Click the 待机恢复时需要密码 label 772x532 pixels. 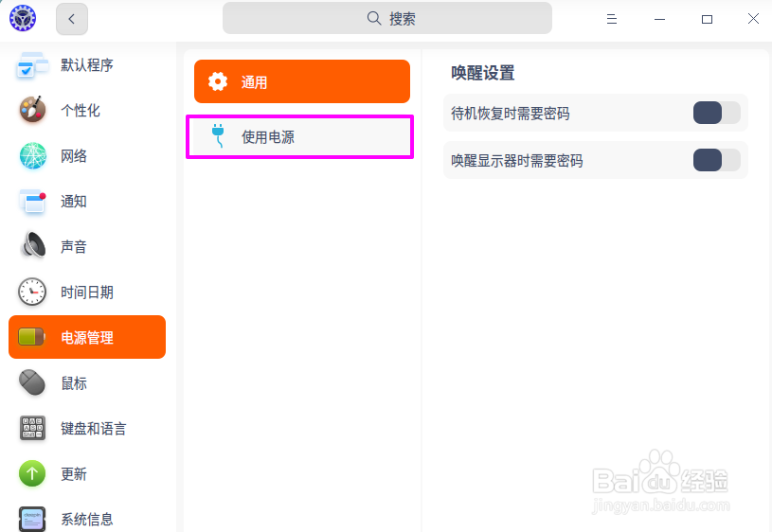(x=511, y=114)
